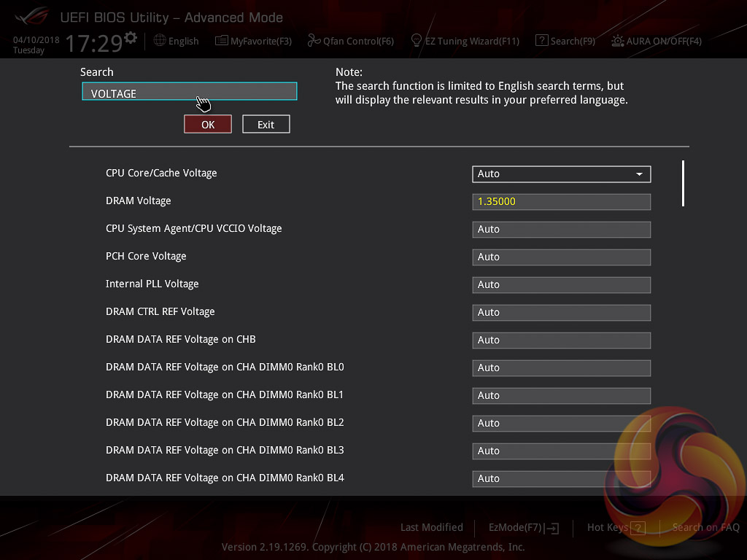Select CPU System Agent/VCCIO Voltage field
Screen dimensions: 747x560
561,230
